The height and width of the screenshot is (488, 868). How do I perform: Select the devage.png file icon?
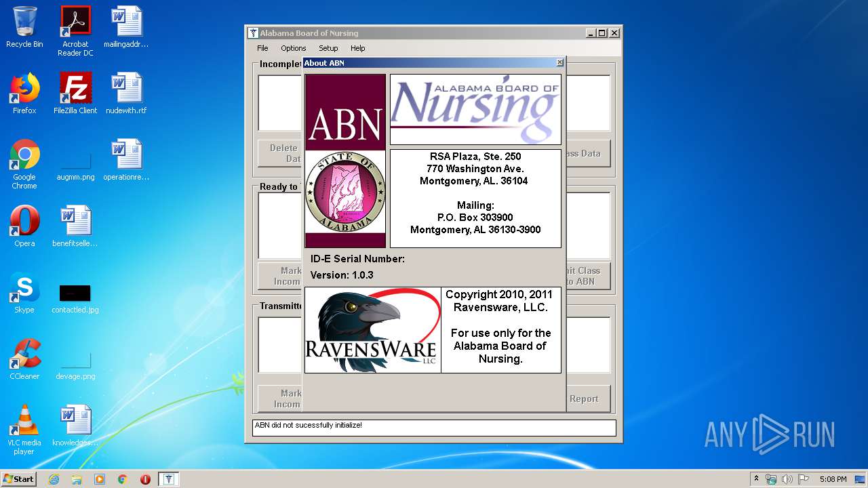point(75,366)
